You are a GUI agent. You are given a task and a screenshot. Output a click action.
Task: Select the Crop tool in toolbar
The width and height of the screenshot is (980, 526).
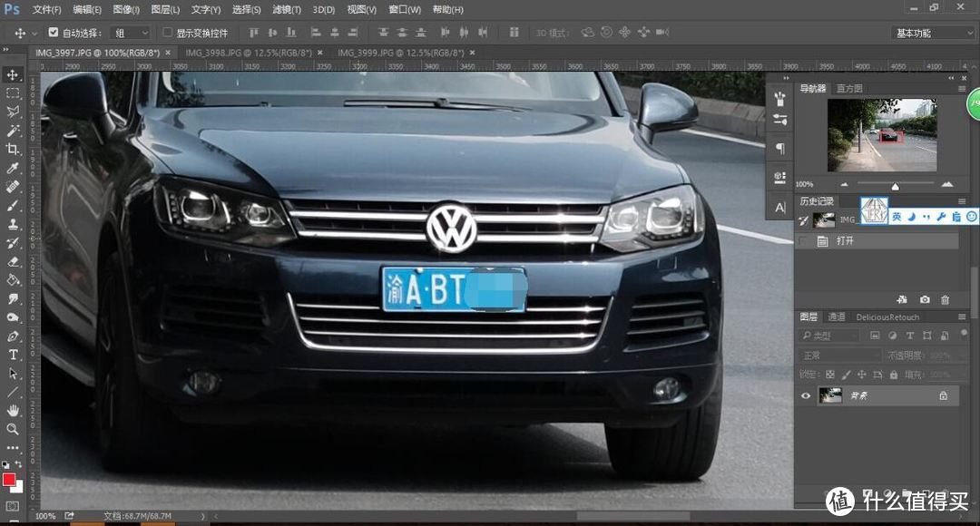click(x=13, y=149)
